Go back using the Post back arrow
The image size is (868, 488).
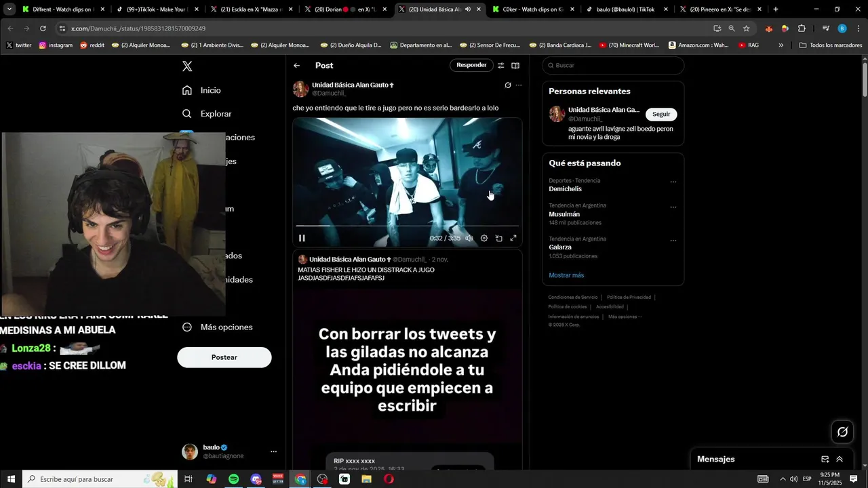(x=297, y=66)
